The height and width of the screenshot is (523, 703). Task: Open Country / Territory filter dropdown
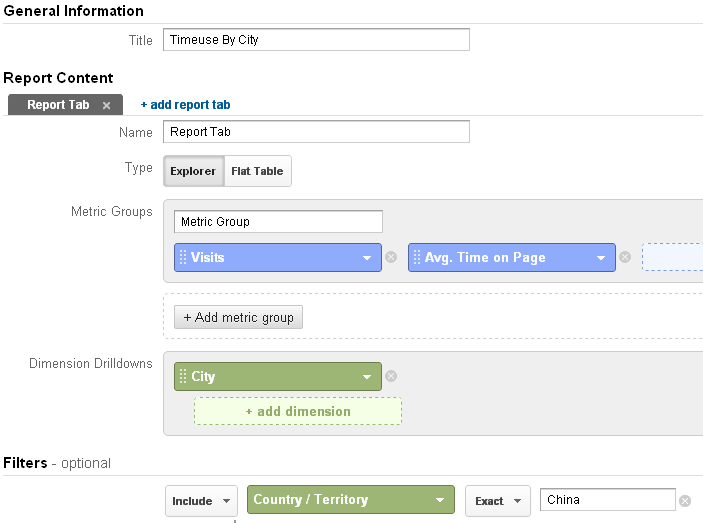click(440, 500)
